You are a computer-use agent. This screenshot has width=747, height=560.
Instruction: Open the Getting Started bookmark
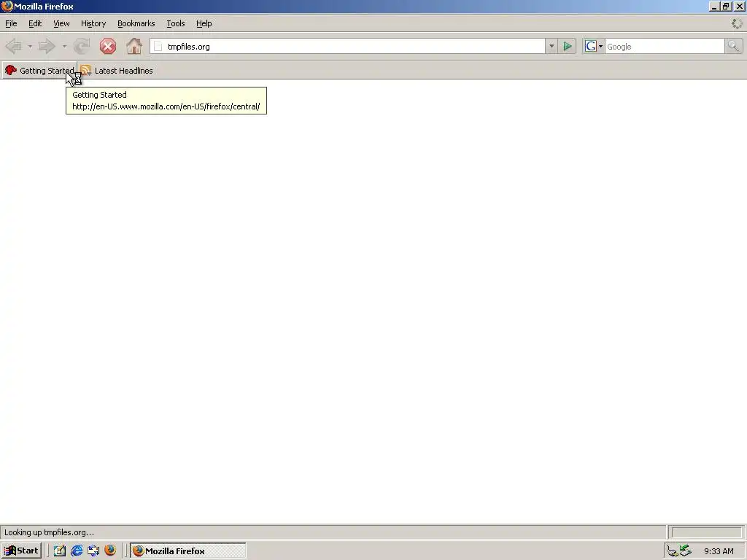(x=39, y=71)
